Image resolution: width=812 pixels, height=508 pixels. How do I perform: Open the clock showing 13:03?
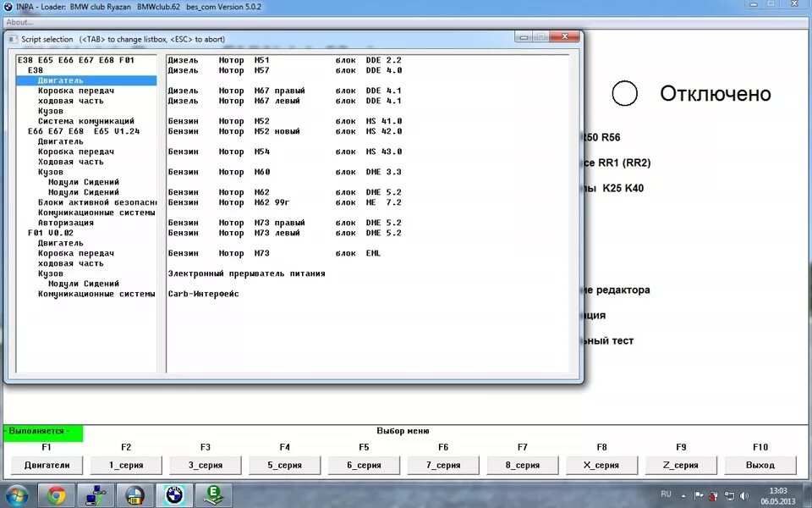pos(777,495)
